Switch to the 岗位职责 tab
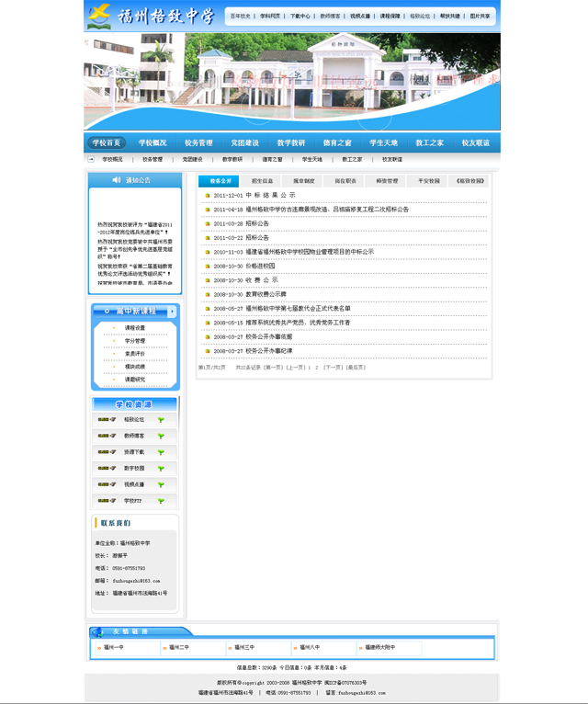Viewport: 588px width, 704px height. (x=345, y=181)
